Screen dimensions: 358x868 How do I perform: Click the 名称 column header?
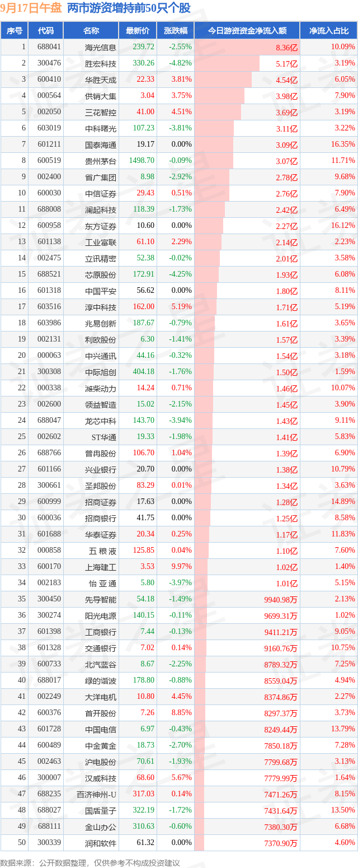[91, 31]
